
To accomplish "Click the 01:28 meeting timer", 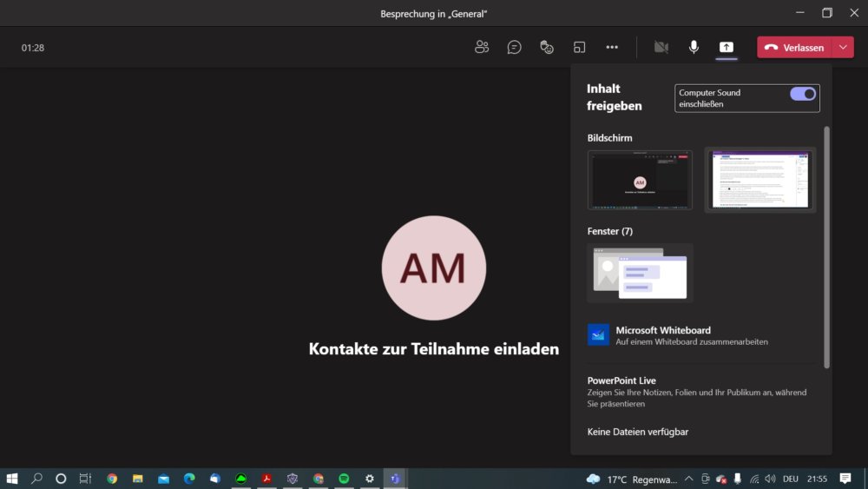I will tap(33, 48).
